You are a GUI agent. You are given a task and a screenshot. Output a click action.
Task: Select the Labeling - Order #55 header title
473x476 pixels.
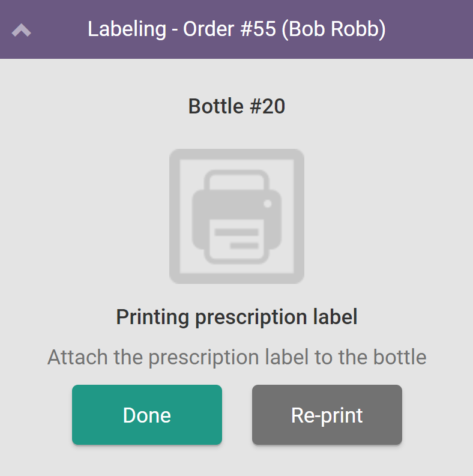[237, 29]
